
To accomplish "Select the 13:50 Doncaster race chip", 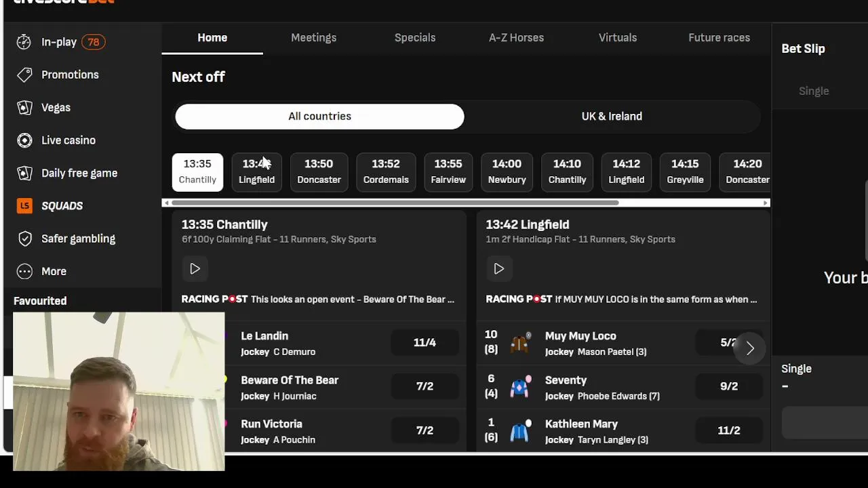I will point(319,171).
